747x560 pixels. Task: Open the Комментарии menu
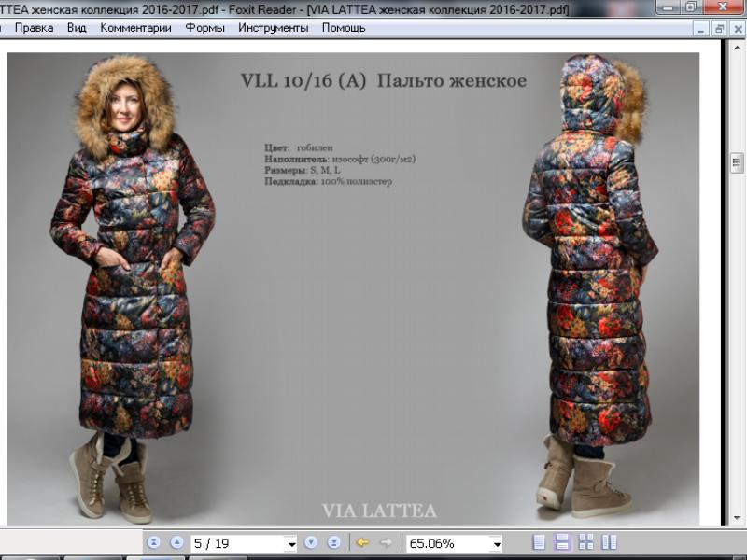[135, 28]
